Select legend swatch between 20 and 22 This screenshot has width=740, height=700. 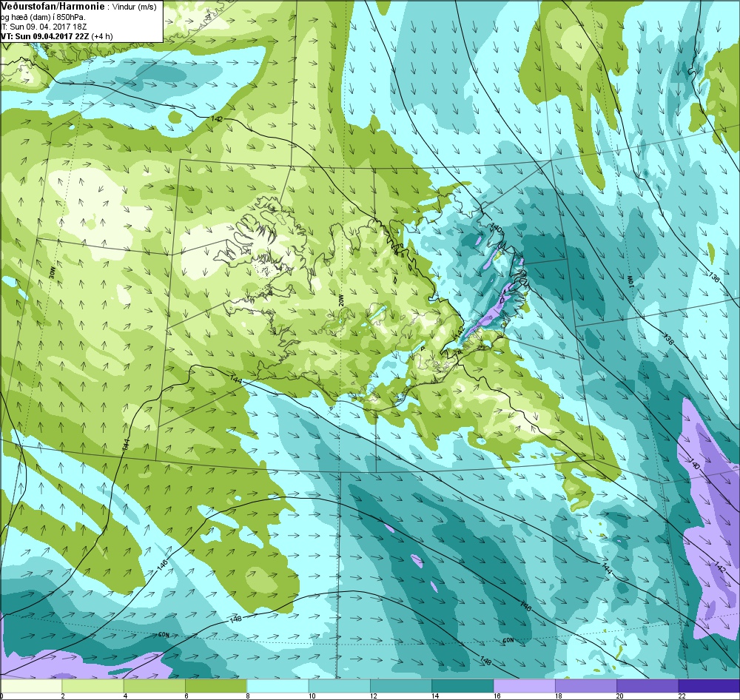point(647,685)
